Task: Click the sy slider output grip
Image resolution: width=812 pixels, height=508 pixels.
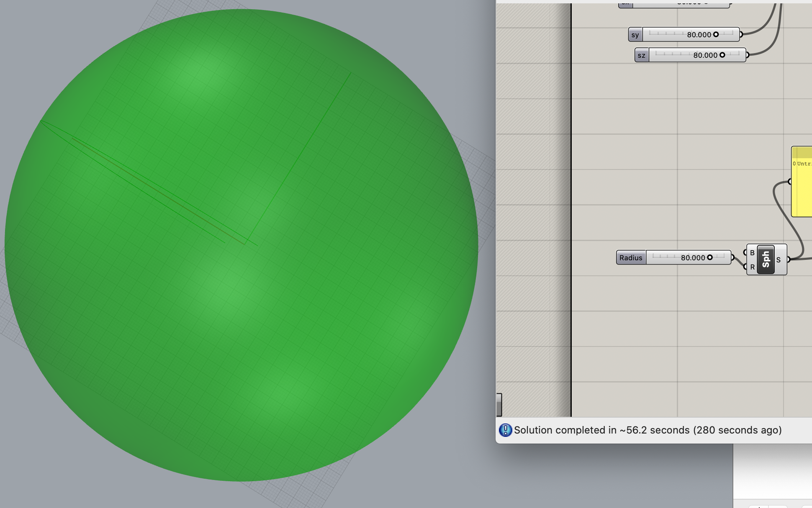Action: [740, 34]
